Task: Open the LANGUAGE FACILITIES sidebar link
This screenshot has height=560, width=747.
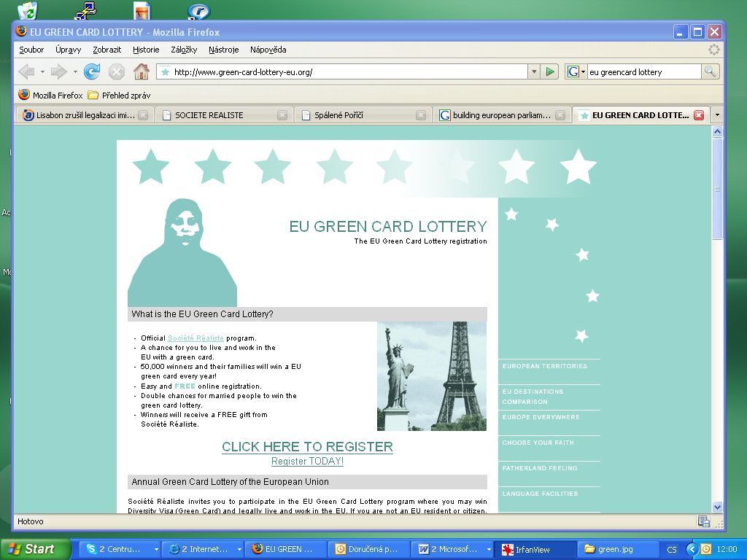Action: point(541,494)
